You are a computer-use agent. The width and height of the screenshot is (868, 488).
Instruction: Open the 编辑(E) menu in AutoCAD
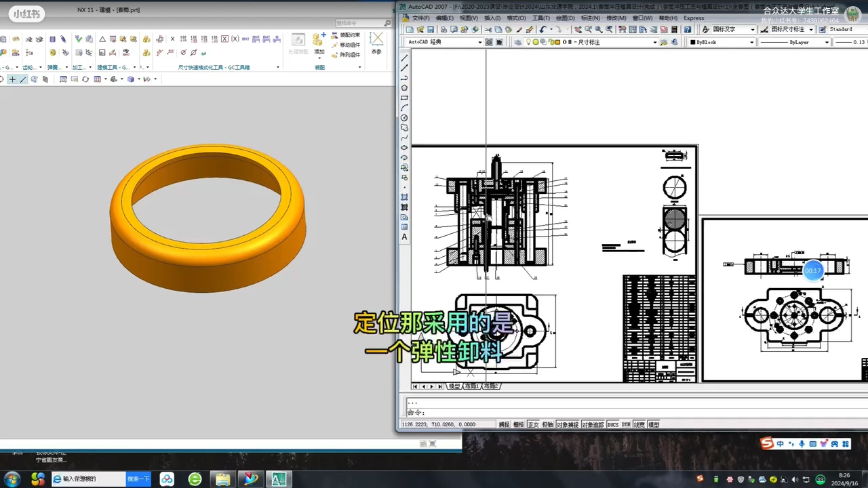445,18
